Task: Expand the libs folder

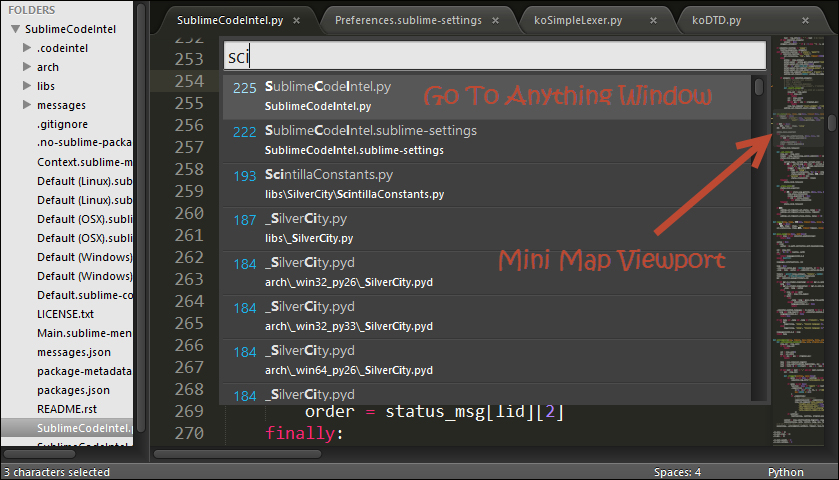Action: 27,86
